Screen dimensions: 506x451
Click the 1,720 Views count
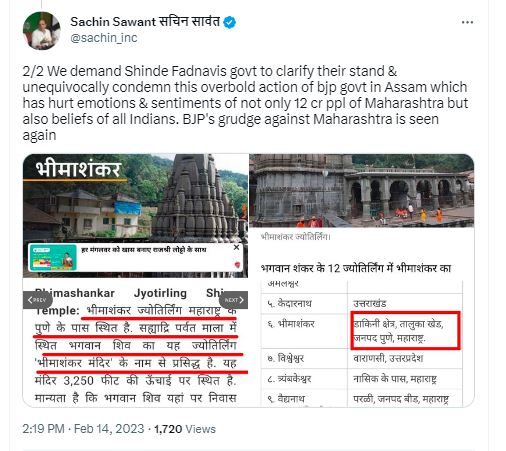(185, 429)
